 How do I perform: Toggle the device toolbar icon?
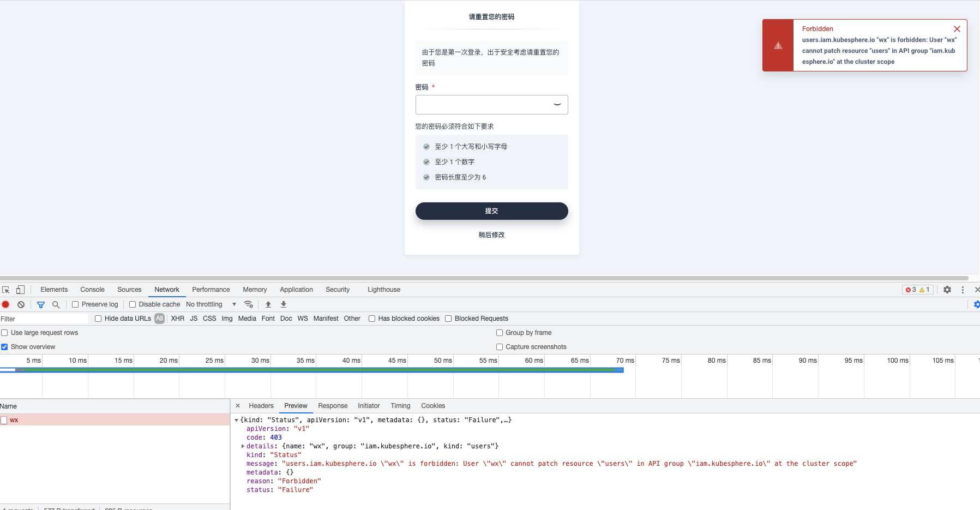pos(20,290)
